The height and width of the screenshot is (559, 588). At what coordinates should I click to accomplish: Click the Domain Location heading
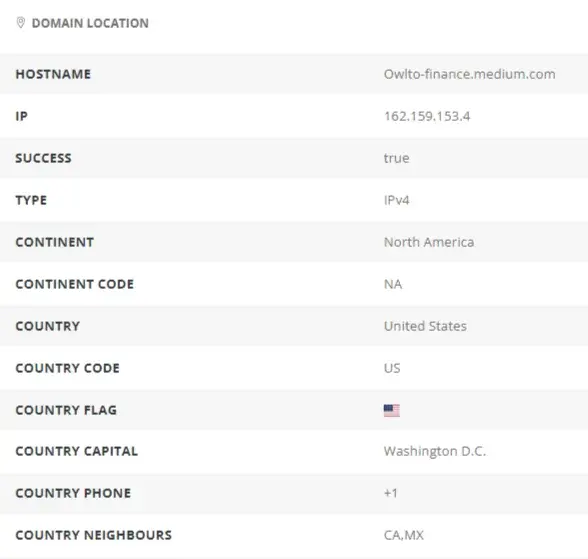[90, 23]
